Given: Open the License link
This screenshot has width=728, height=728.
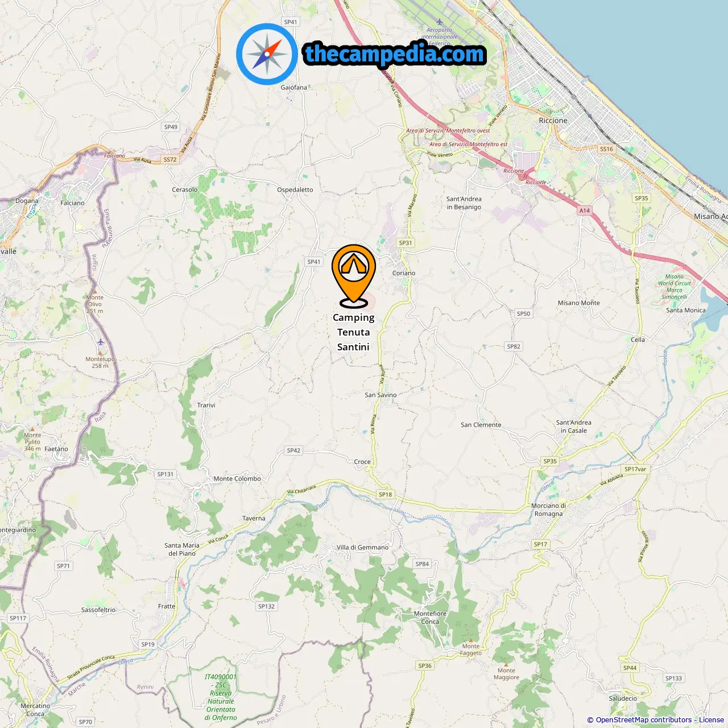Looking at the screenshot, I should point(712,720).
